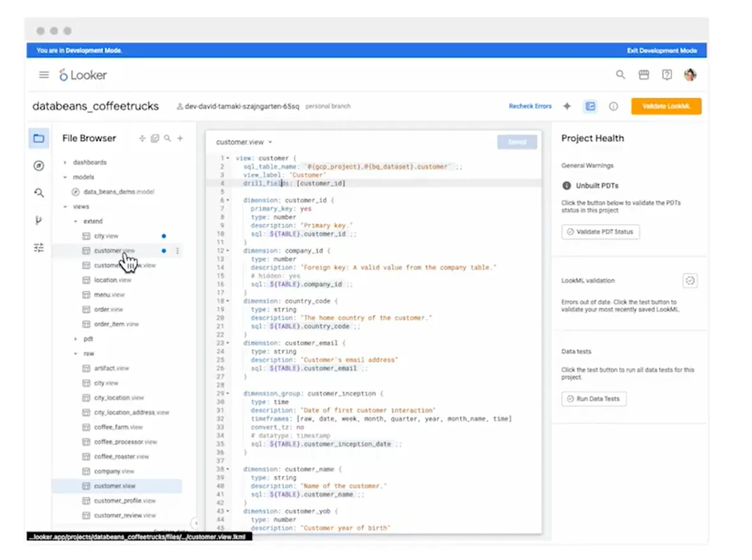Toggle the Project Health panel icon

tap(590, 106)
